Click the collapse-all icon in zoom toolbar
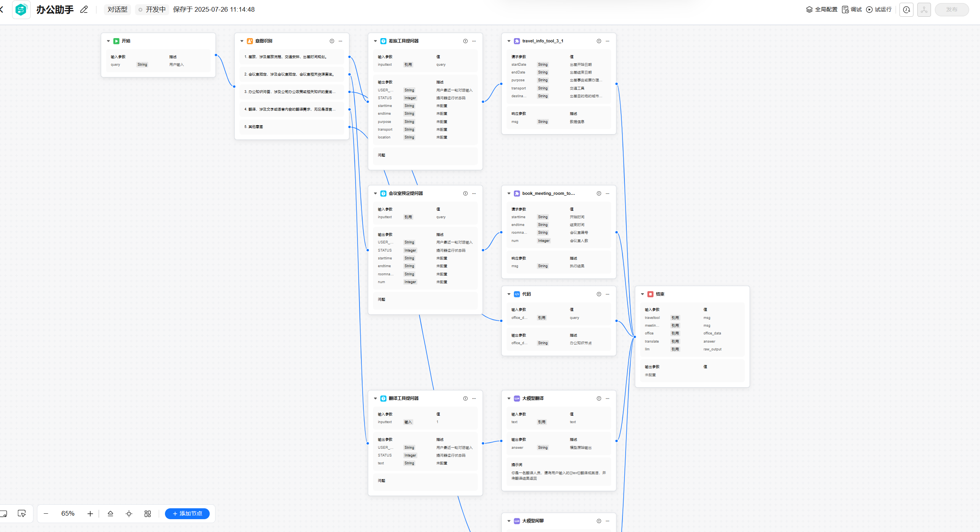The width and height of the screenshot is (980, 532). tap(110, 514)
